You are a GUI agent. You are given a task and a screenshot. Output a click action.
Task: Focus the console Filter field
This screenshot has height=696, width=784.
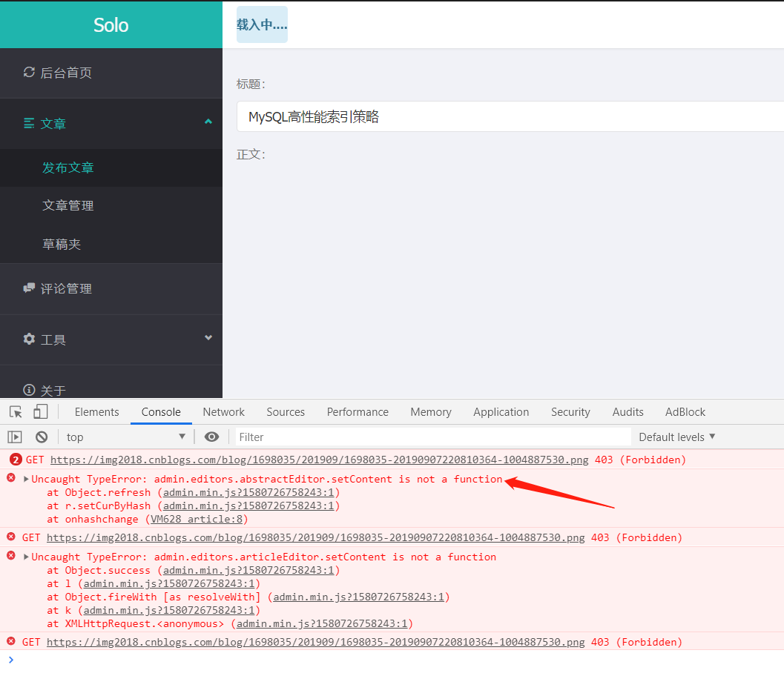click(433, 437)
